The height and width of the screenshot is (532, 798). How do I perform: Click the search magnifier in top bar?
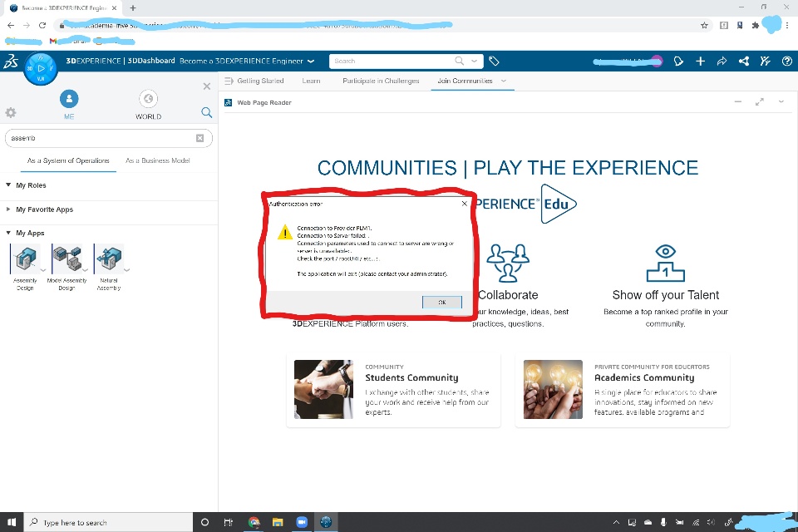[459, 61]
